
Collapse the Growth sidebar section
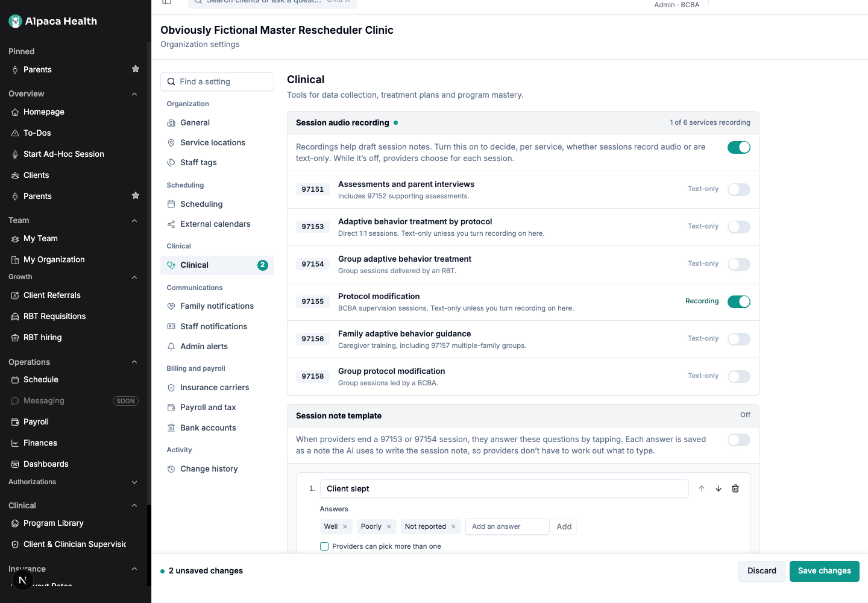pos(134,277)
